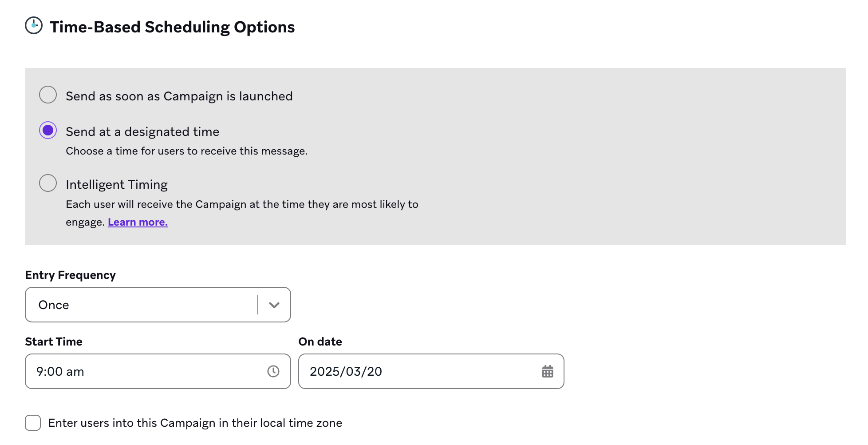The height and width of the screenshot is (445, 868).
Task: Click "Choose a time for users" description text
Action: coord(186,151)
